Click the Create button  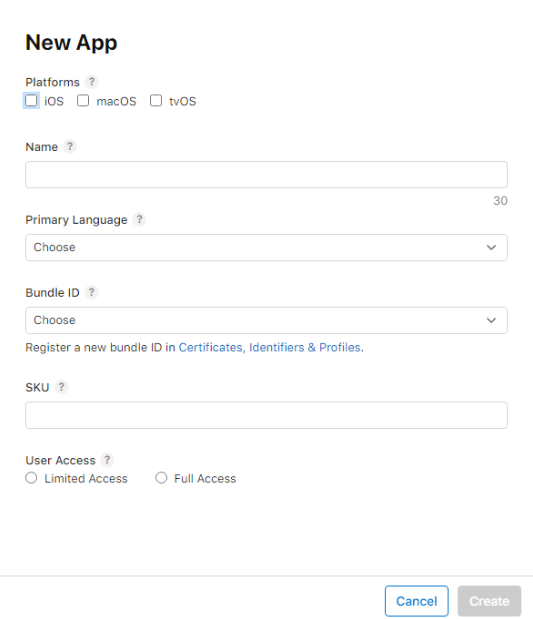(x=489, y=601)
